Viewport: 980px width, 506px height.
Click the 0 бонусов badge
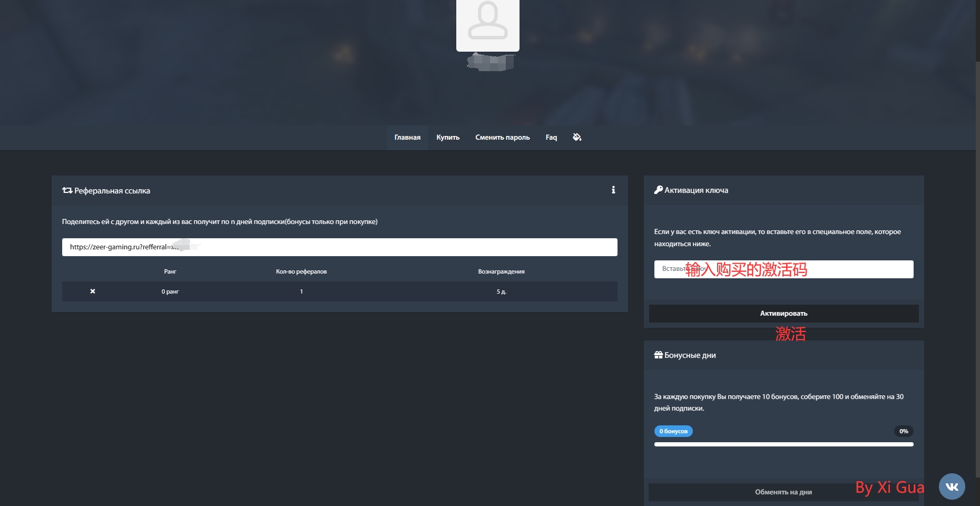673,431
